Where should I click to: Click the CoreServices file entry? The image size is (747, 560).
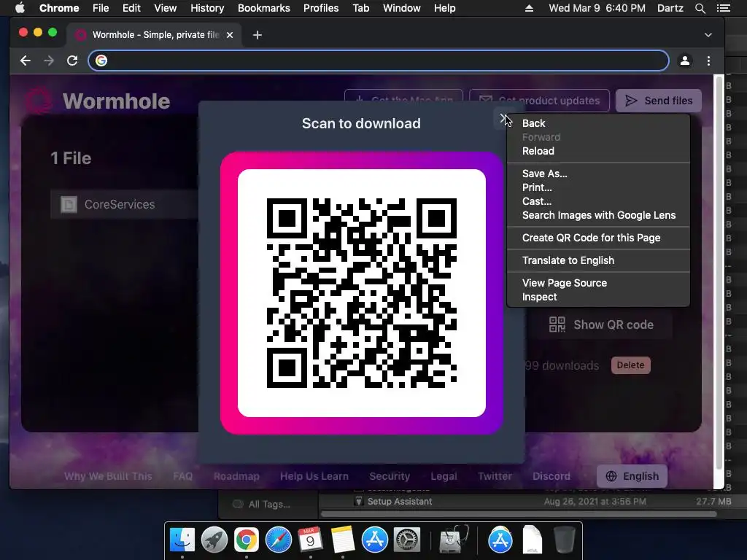pos(124,204)
